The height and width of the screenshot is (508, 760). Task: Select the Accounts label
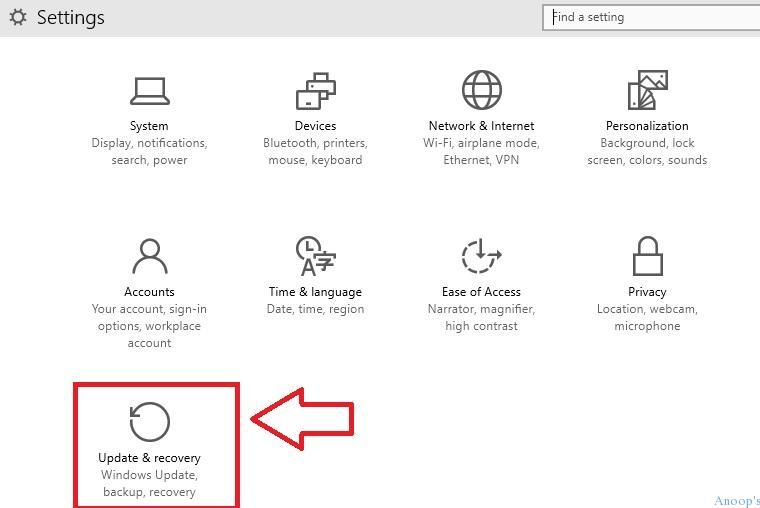(149, 292)
